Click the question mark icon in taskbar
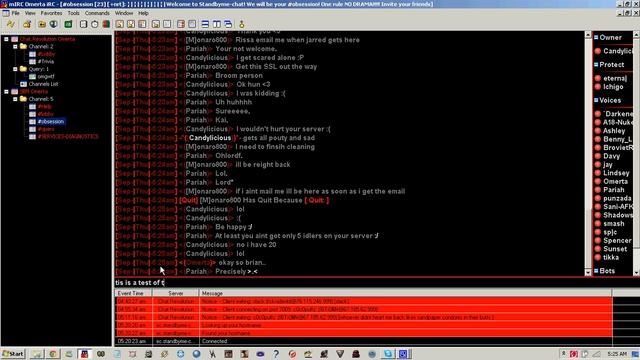640x360 pixels. click(276, 354)
